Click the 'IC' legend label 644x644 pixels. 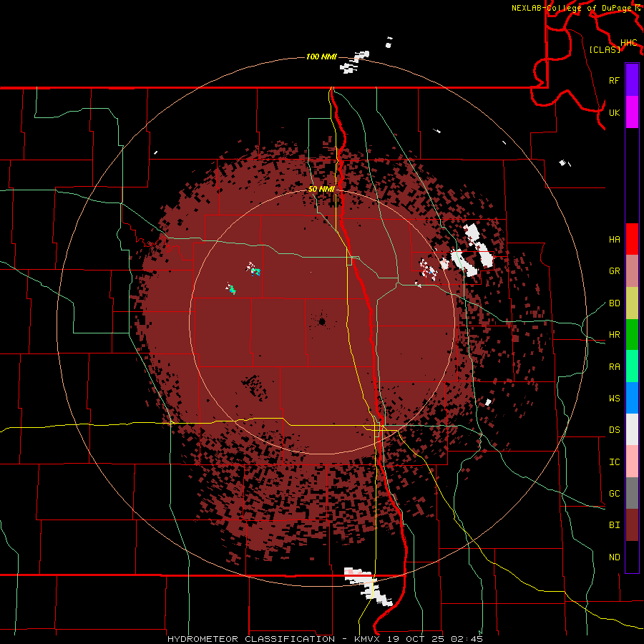[x=614, y=462]
